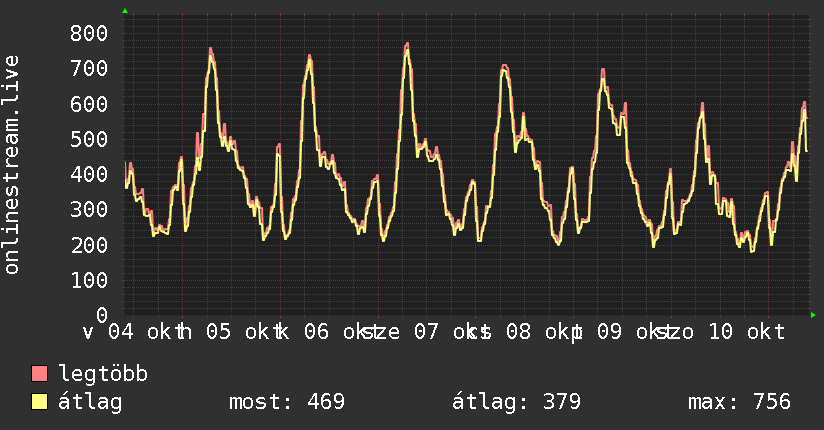The width and height of the screenshot is (824, 430).
Task: Click the 'átlag: 379' average value
Action: 517,402
